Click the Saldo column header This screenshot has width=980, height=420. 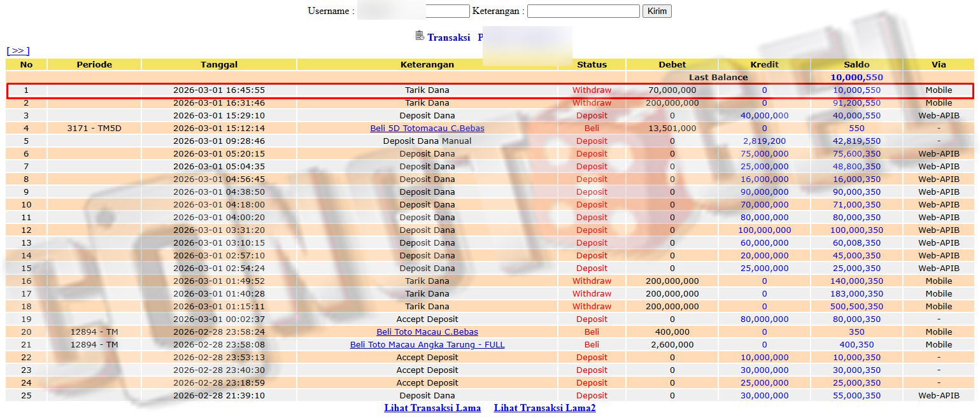click(856, 64)
